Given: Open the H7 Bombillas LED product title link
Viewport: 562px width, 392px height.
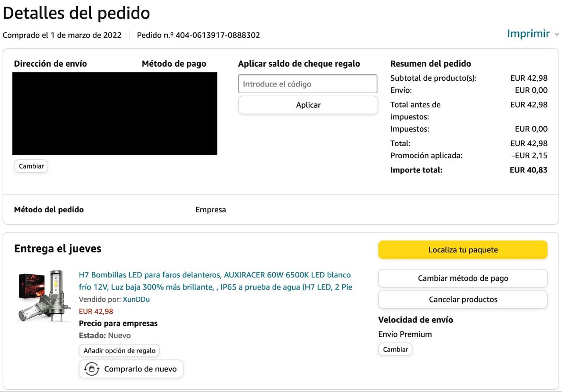Looking at the screenshot, I should (x=215, y=281).
